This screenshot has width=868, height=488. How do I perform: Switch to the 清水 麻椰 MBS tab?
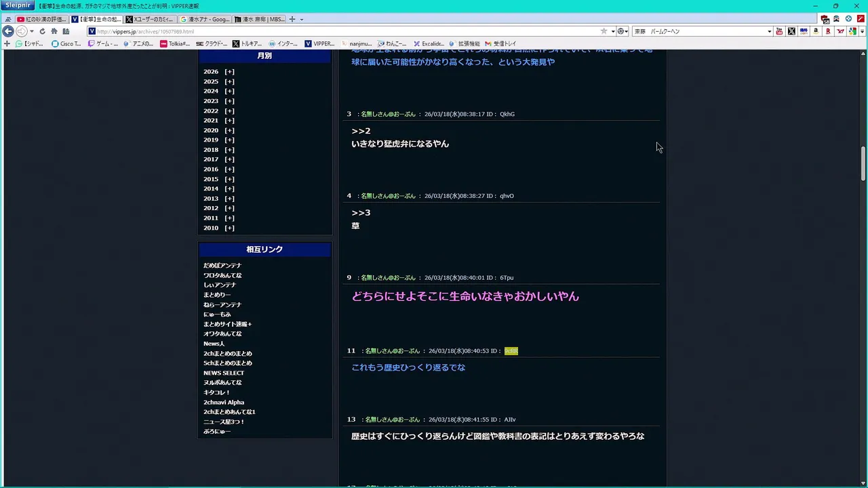click(259, 19)
